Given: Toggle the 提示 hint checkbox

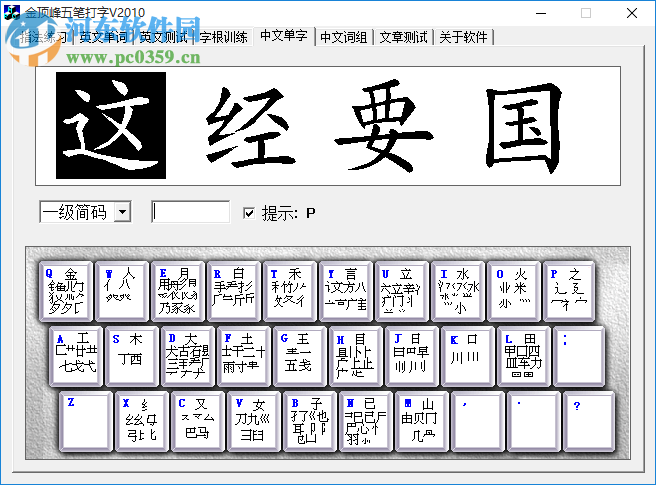Looking at the screenshot, I should (x=249, y=213).
